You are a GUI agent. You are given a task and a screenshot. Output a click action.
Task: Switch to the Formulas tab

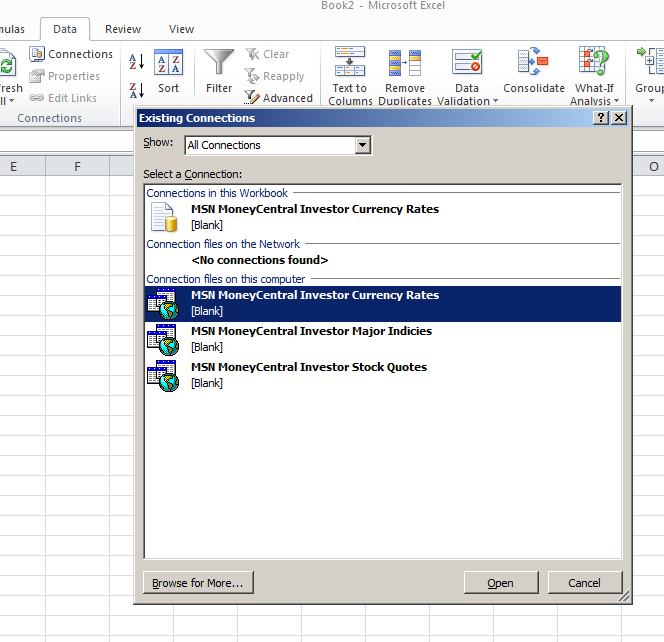click(x=12, y=29)
